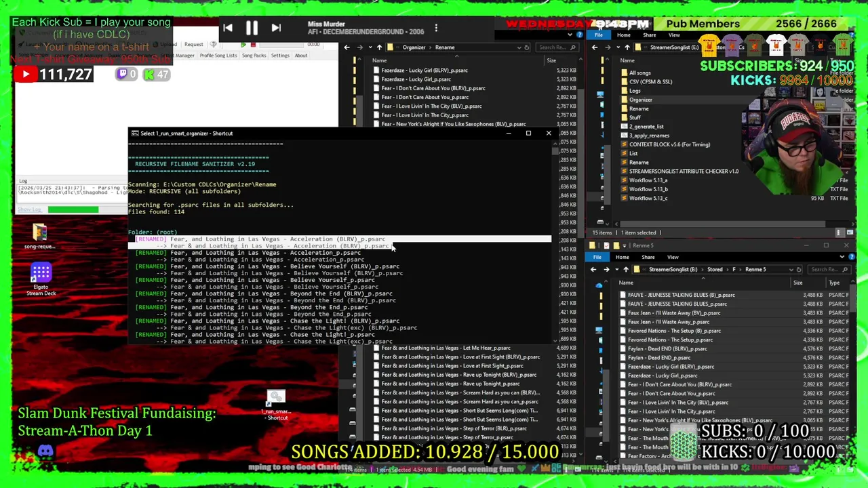Open the View ribbon tab in the Renme 5 window
This screenshot has height=488, width=868.
click(x=673, y=258)
